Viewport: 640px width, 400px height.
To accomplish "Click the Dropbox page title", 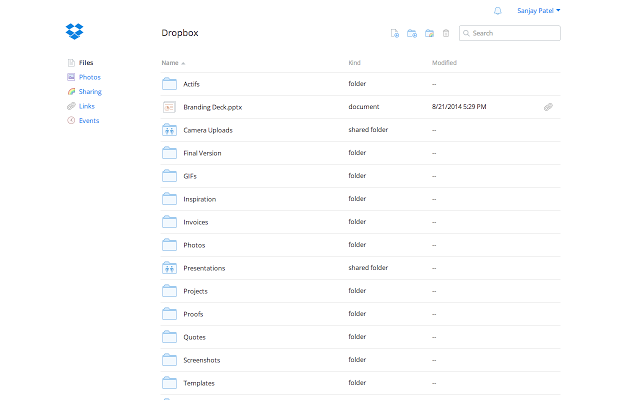I will click(x=180, y=33).
